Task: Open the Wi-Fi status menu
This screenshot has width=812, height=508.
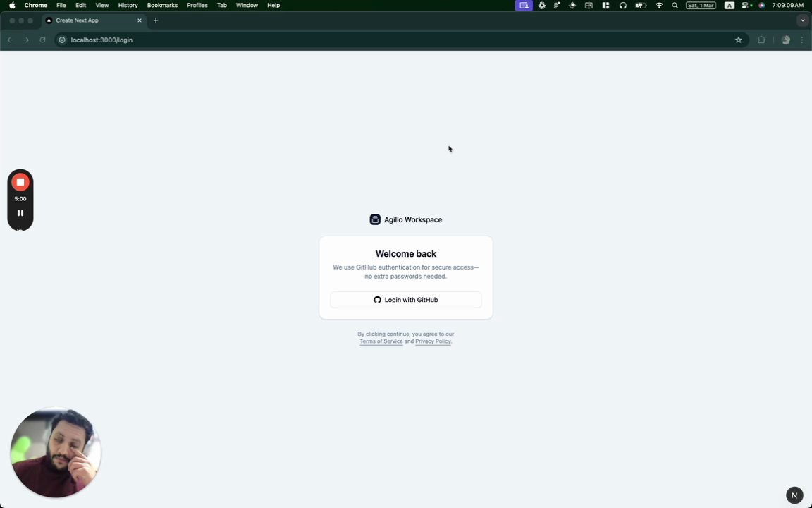Action: (659, 5)
